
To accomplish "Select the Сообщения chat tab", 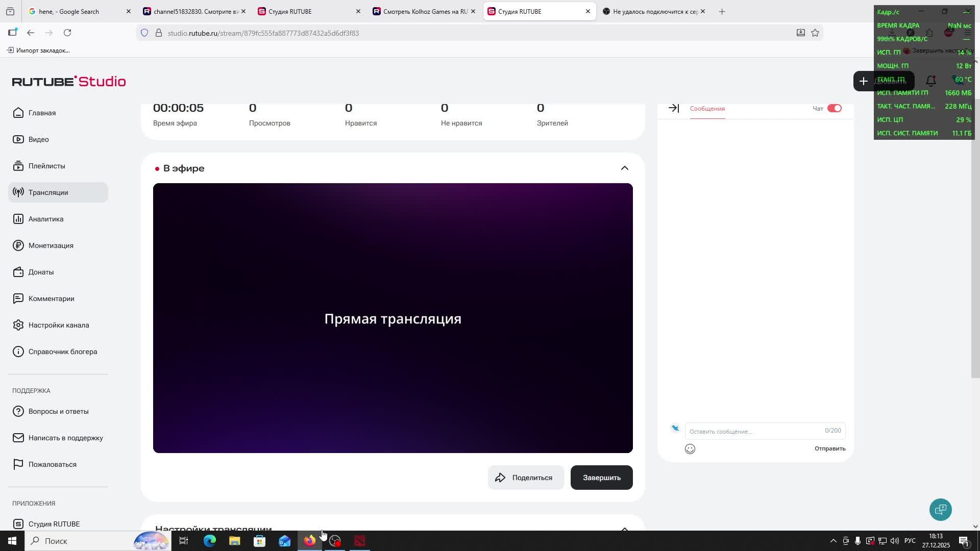I will 707,109.
